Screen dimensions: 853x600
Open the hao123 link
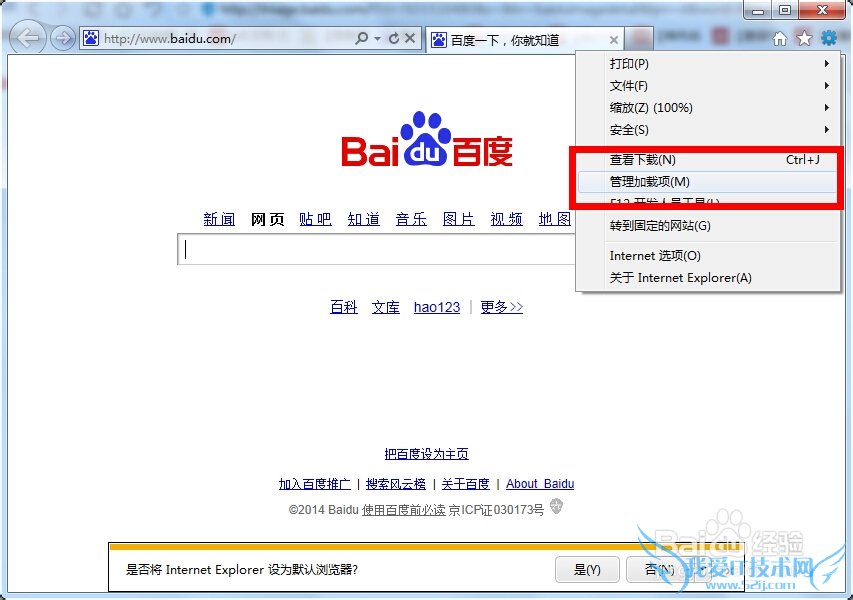click(x=437, y=307)
